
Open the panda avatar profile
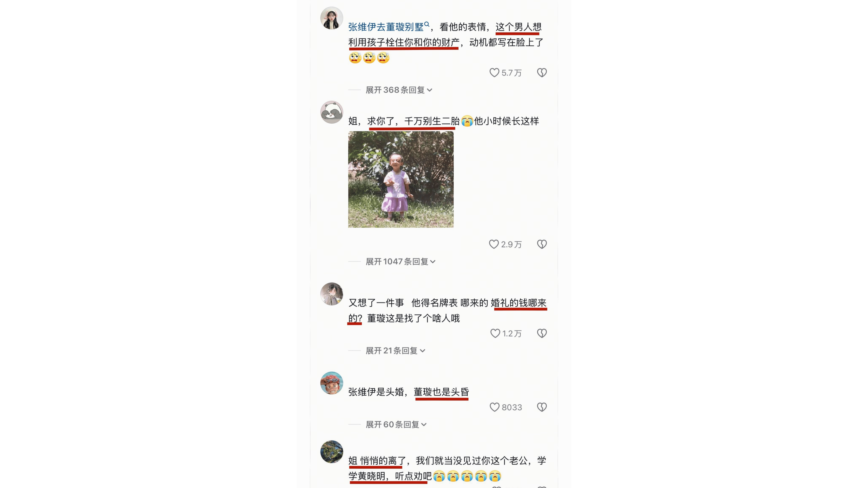click(x=332, y=112)
